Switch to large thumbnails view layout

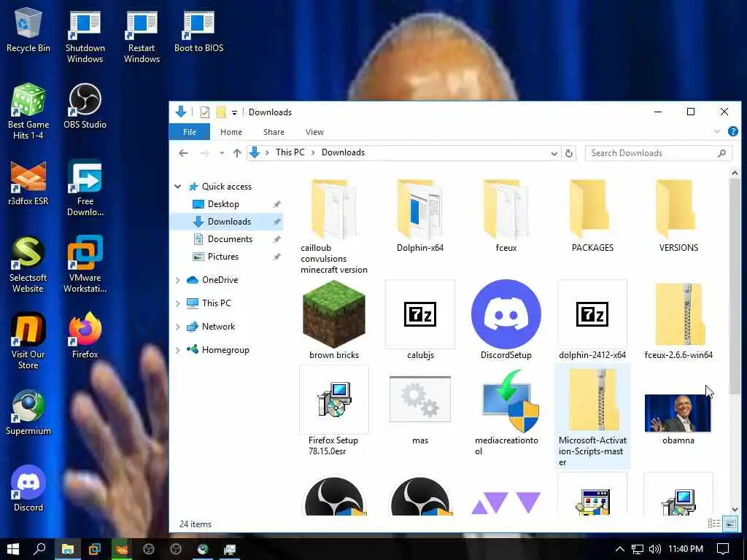click(729, 524)
